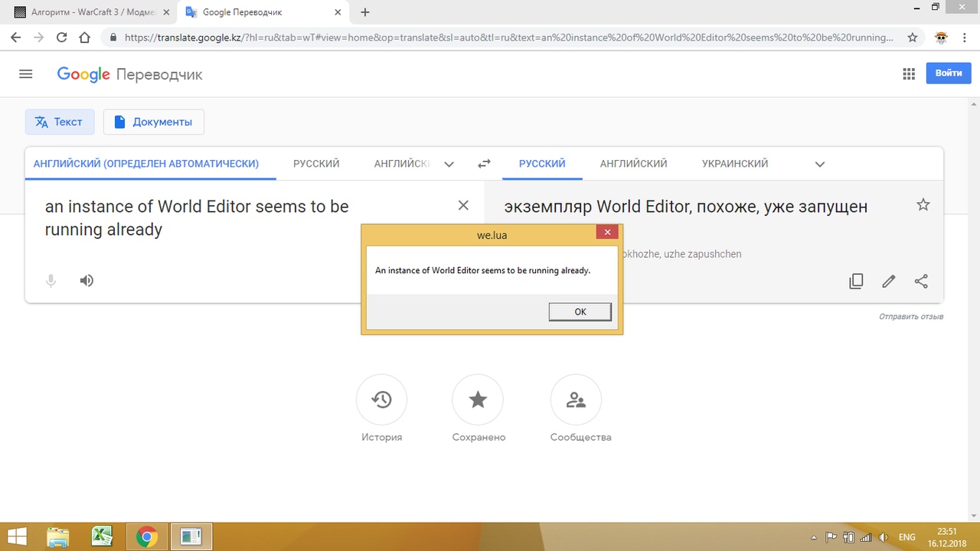The image size is (980, 551).
Task: Open the Google apps grid
Action: click(x=909, y=74)
